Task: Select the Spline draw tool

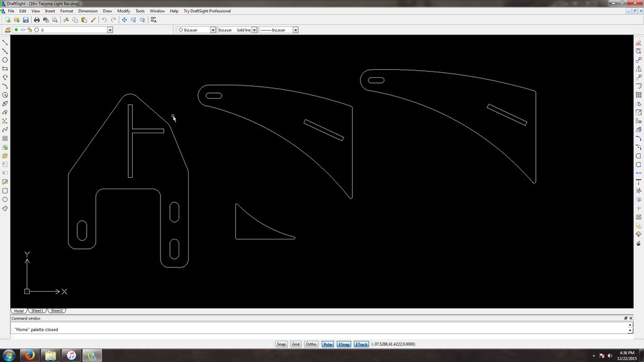Action: pos(5,129)
